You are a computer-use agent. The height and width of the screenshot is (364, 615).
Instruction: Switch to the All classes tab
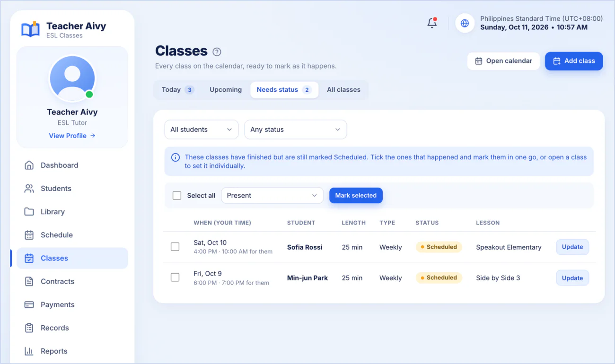(343, 90)
